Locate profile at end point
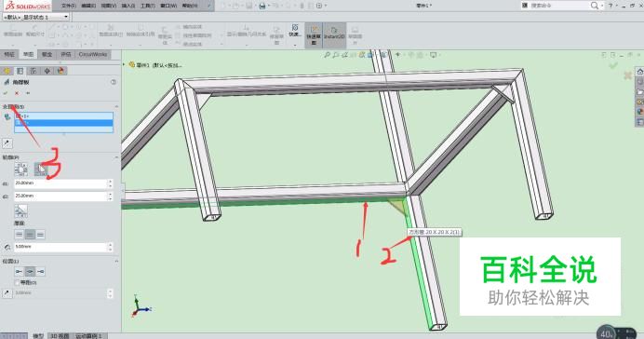644x339 pixels. coord(40,272)
